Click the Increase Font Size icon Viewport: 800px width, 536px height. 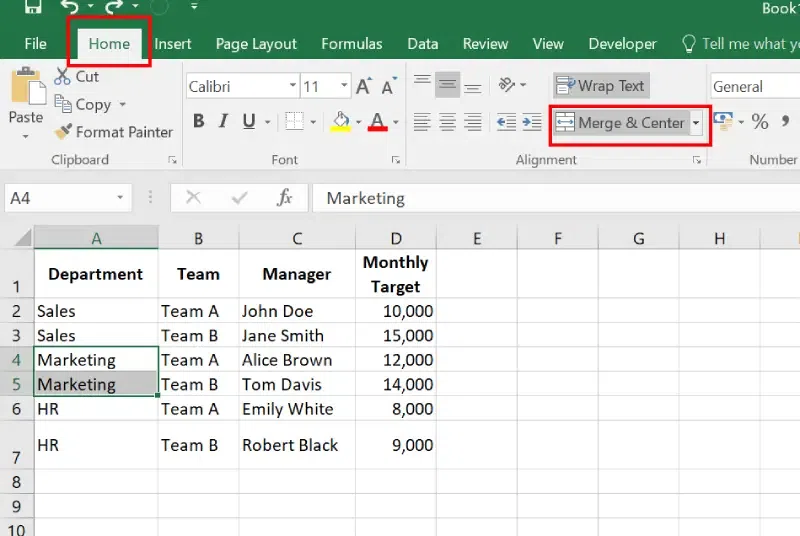[364, 87]
